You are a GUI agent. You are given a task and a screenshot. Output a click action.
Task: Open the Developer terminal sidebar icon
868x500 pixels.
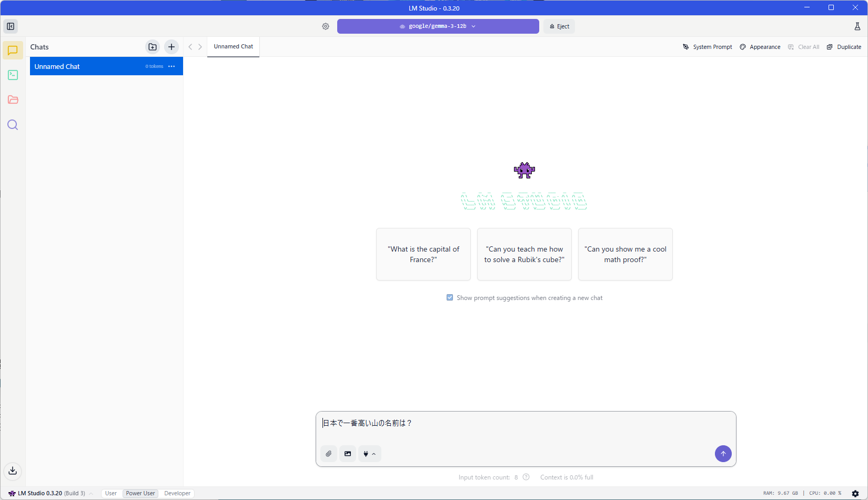pyautogui.click(x=13, y=75)
